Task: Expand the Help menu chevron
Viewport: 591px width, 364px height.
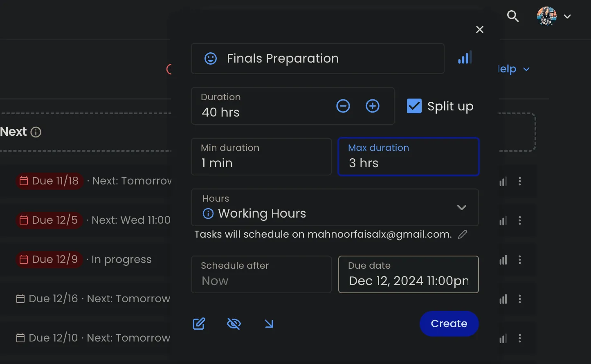Action: [526, 69]
